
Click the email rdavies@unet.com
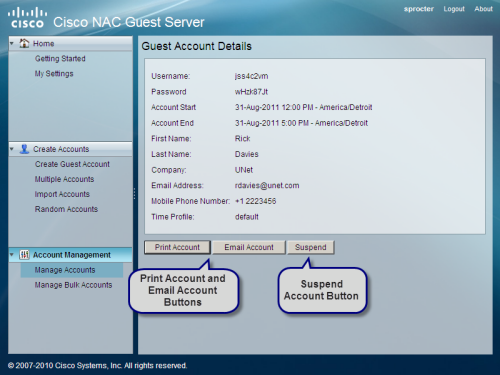pyautogui.click(x=267, y=186)
